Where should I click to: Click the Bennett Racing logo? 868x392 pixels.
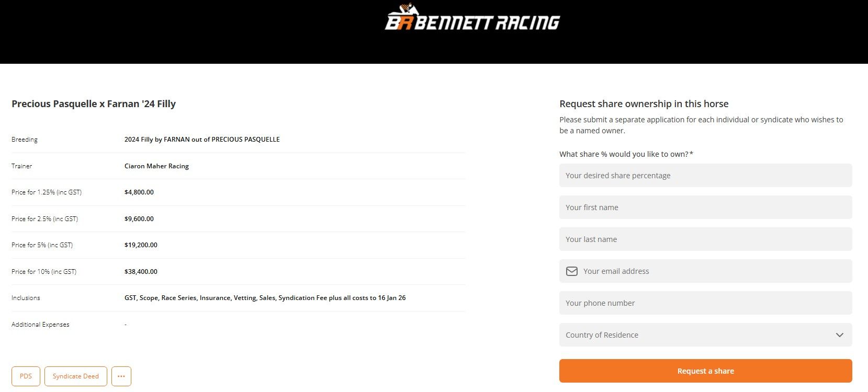coord(472,20)
